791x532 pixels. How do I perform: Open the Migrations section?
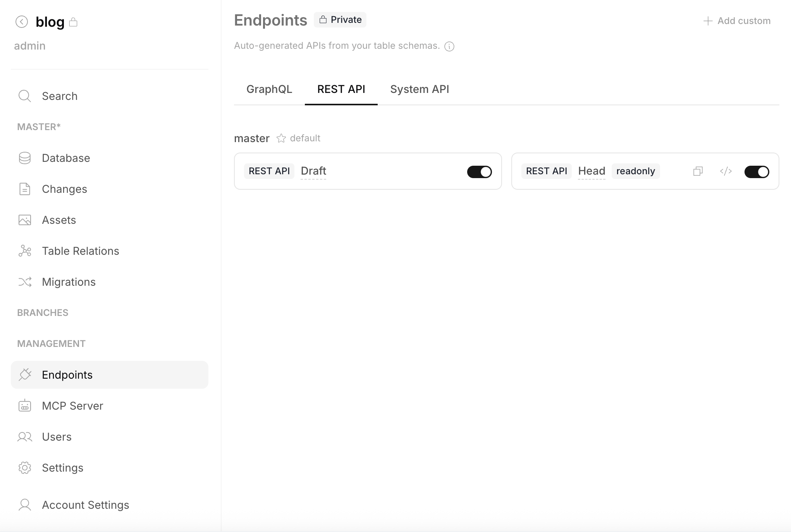coord(69,282)
